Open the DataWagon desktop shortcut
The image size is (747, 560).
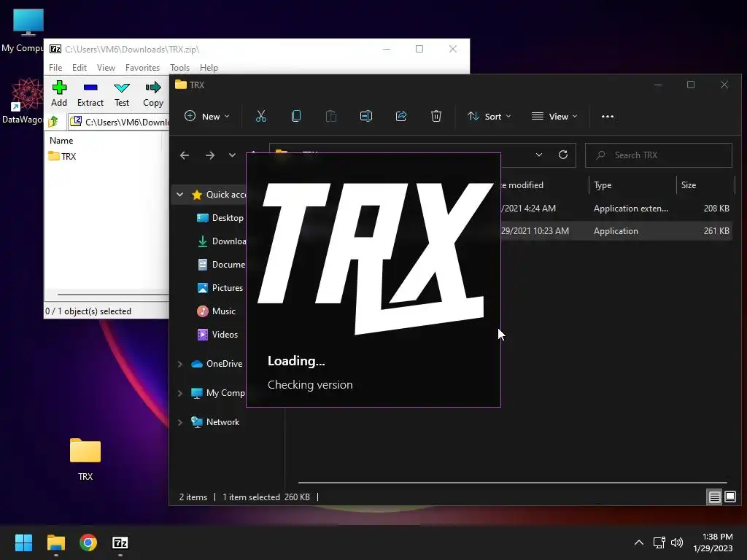pyautogui.click(x=23, y=101)
